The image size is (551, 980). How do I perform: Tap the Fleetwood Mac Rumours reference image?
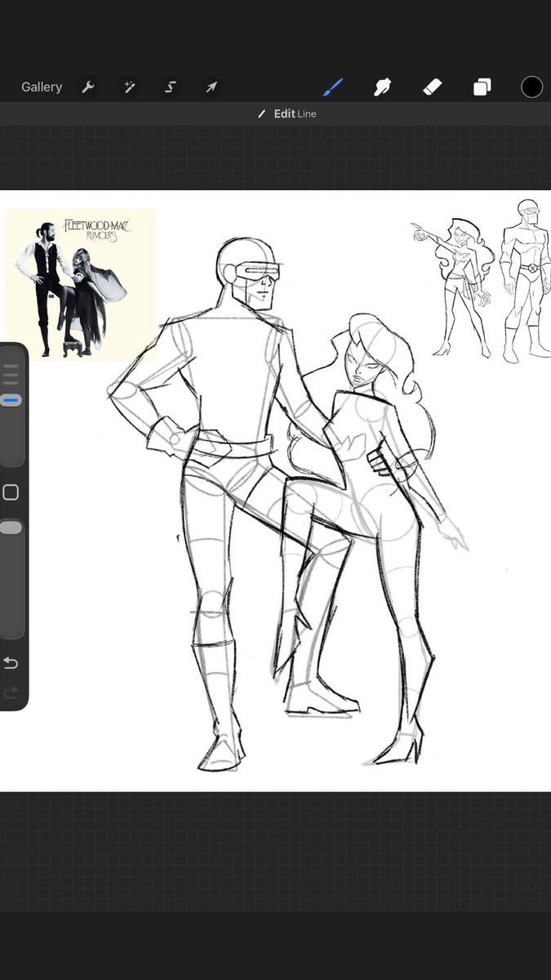point(80,284)
